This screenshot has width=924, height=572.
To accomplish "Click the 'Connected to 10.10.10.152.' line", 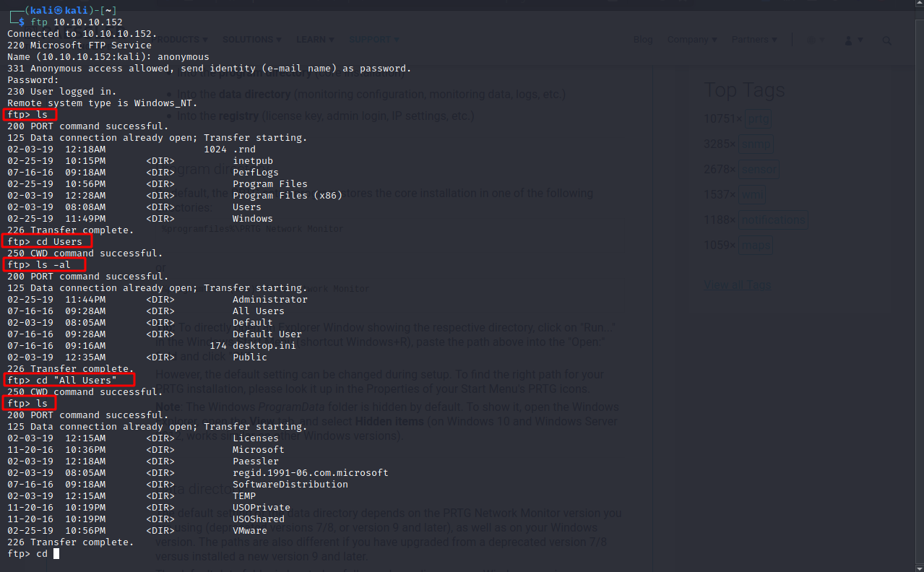I will [82, 34].
